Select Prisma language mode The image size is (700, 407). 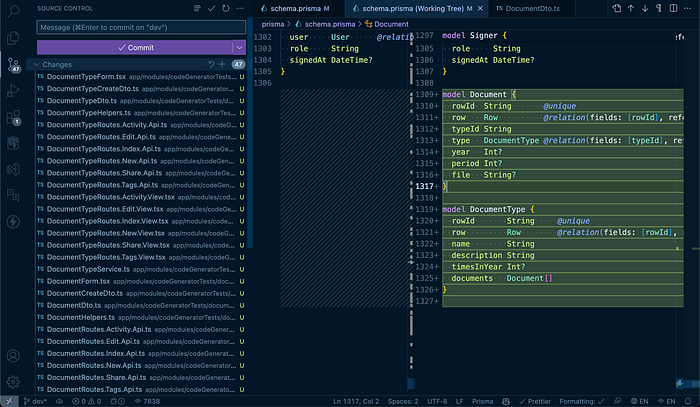pyautogui.click(x=483, y=401)
